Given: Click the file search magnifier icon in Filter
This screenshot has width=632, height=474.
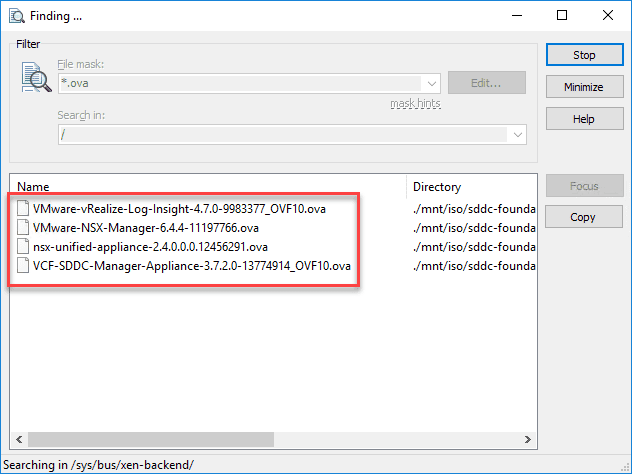Looking at the screenshot, I should click(x=36, y=77).
